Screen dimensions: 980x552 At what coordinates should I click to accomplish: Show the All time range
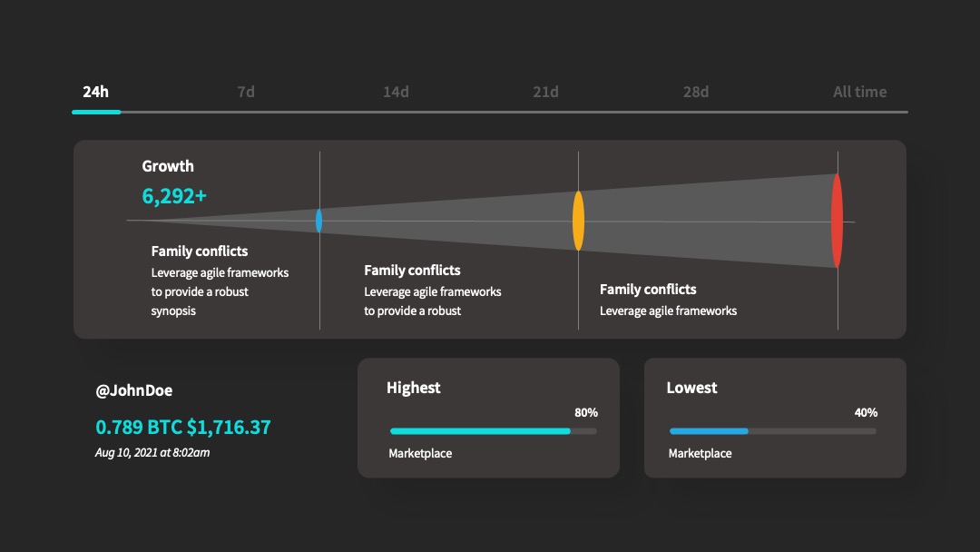[859, 92]
